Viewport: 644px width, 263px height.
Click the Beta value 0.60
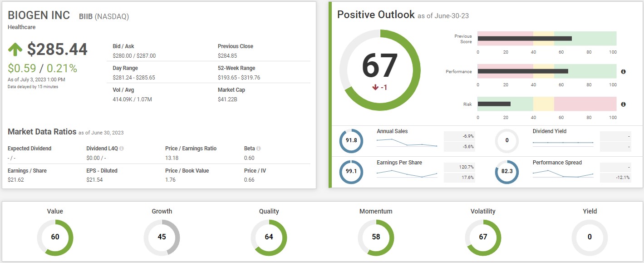[x=249, y=158]
